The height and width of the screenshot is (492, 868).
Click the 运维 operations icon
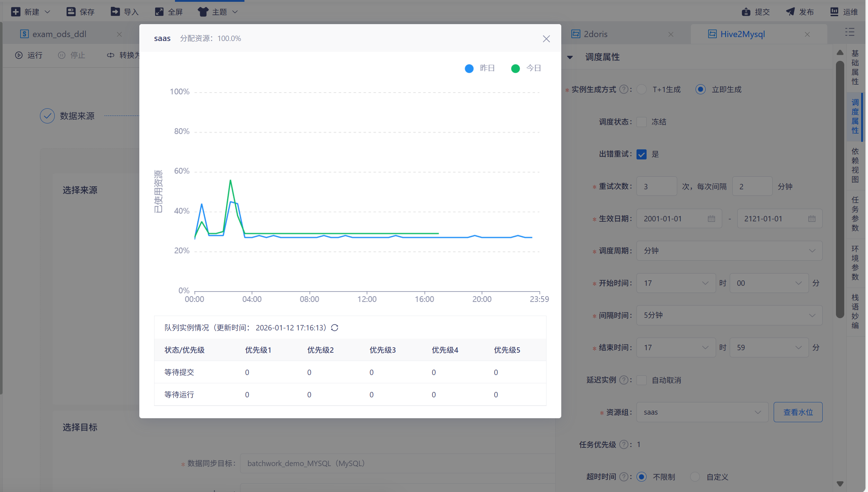click(834, 12)
